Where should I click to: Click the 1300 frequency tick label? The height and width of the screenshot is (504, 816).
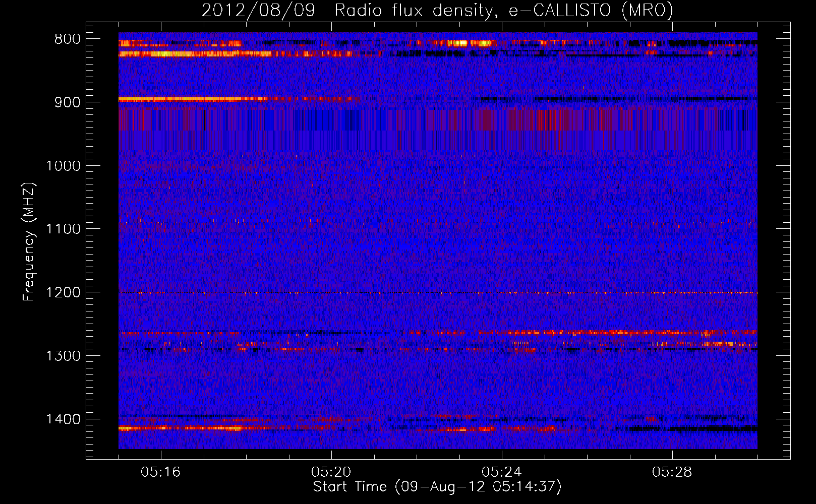[63, 356]
